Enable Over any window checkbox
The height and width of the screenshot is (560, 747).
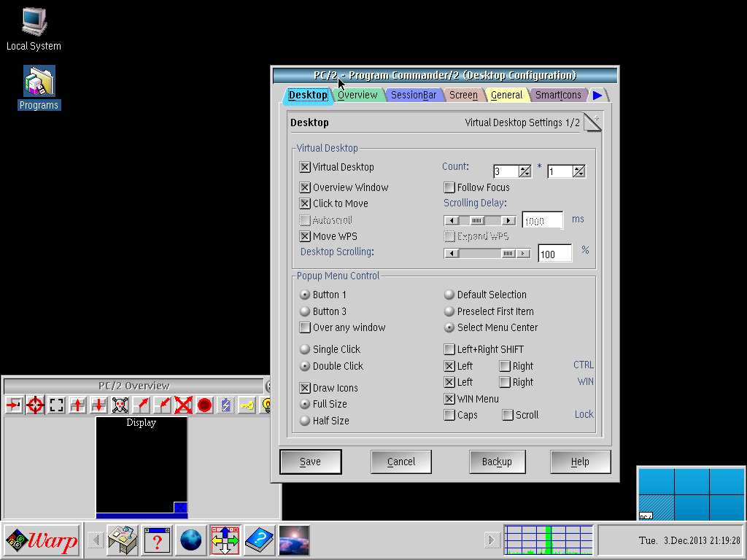305,327
